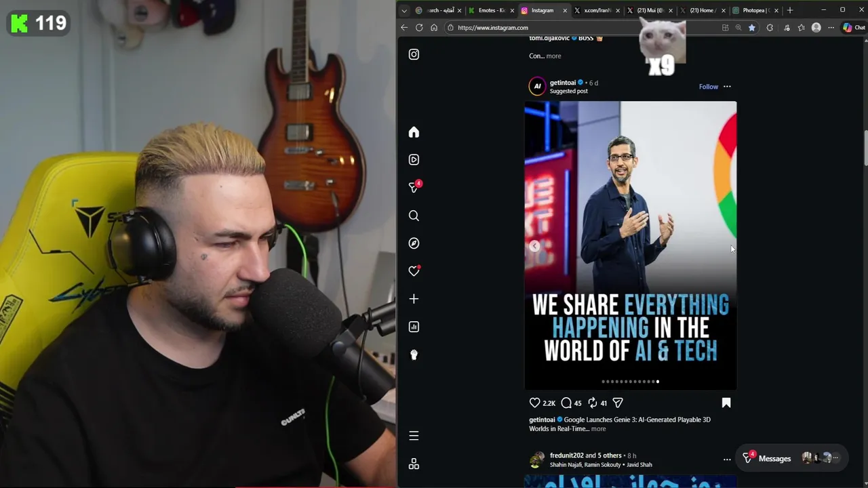
Task: Close the Instagram tab
Action: pyautogui.click(x=565, y=10)
